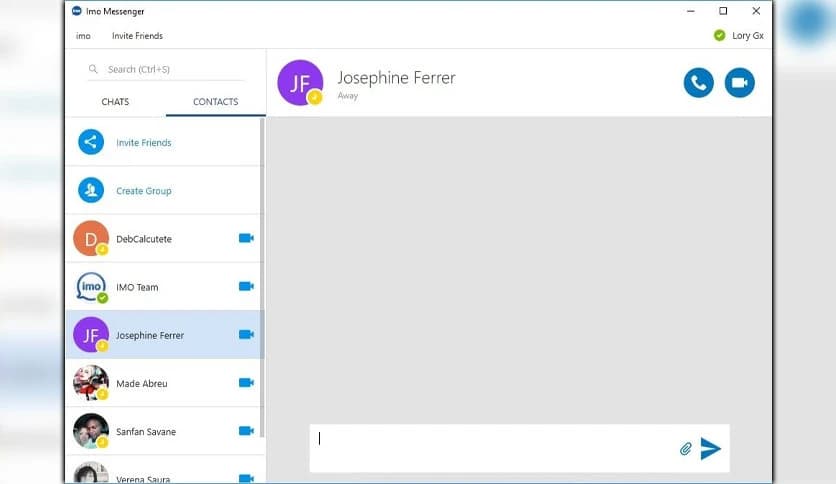Image resolution: width=836 pixels, height=484 pixels.
Task: Video call DebCalcutete from the contact list
Action: [x=246, y=238]
